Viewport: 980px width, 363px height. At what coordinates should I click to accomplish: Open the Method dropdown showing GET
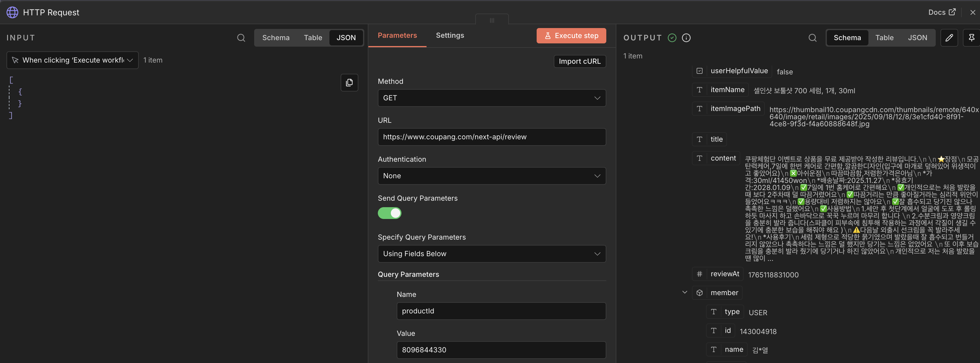491,98
